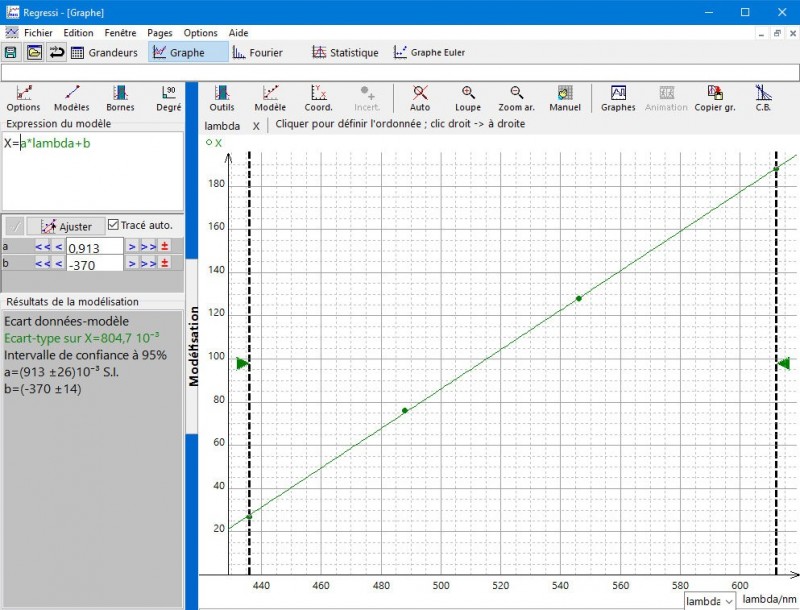
Task: Click Zoom ar. to zoom out
Action: pyautogui.click(x=516, y=98)
